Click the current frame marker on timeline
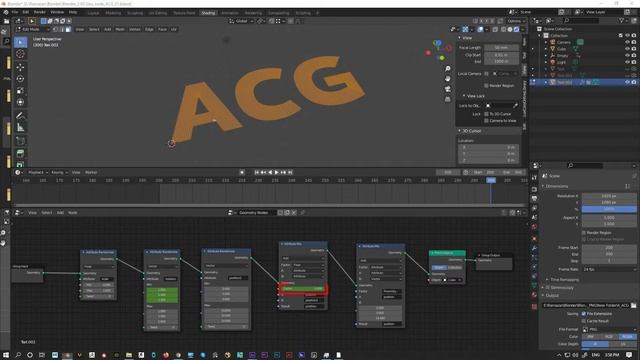The image size is (640, 360). click(x=491, y=180)
